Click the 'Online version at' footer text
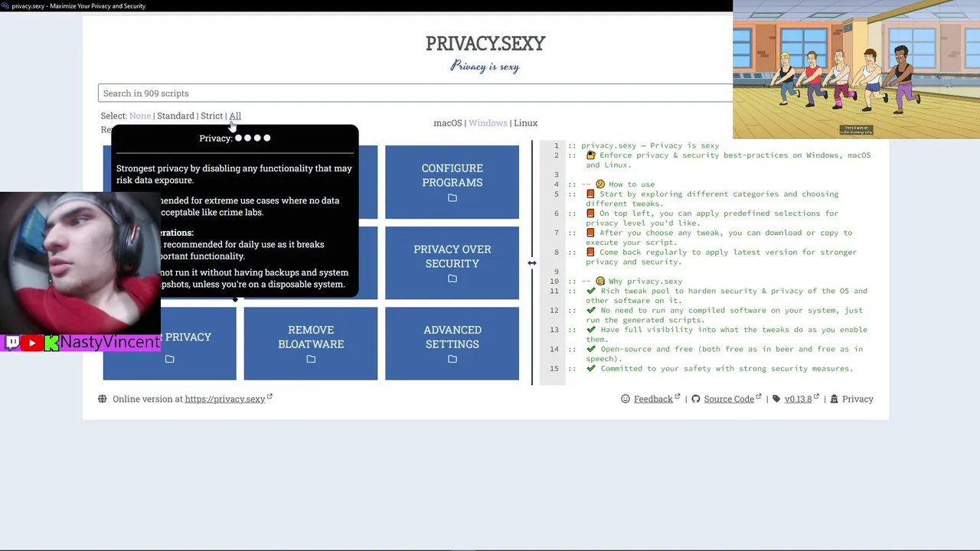 [x=148, y=399]
